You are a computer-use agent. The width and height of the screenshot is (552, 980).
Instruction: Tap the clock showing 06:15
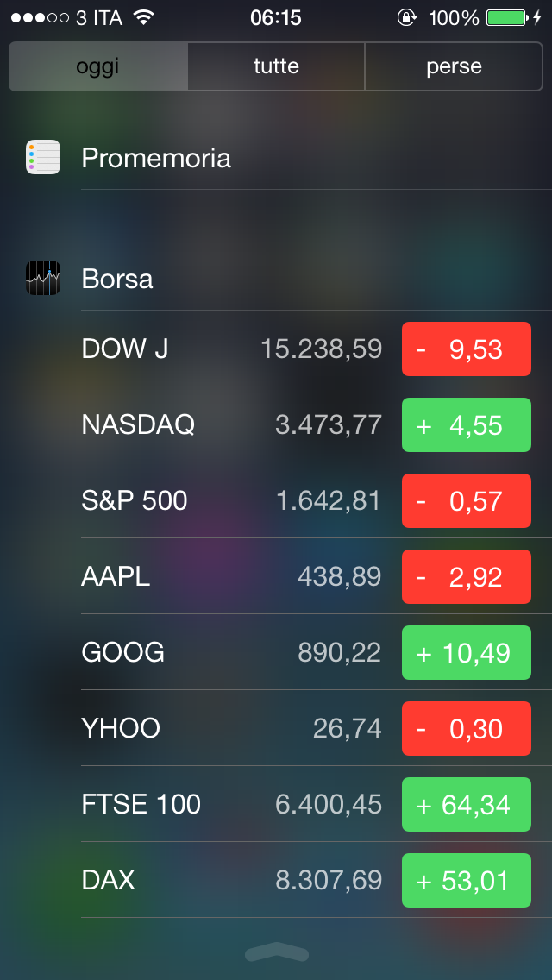coord(276,17)
